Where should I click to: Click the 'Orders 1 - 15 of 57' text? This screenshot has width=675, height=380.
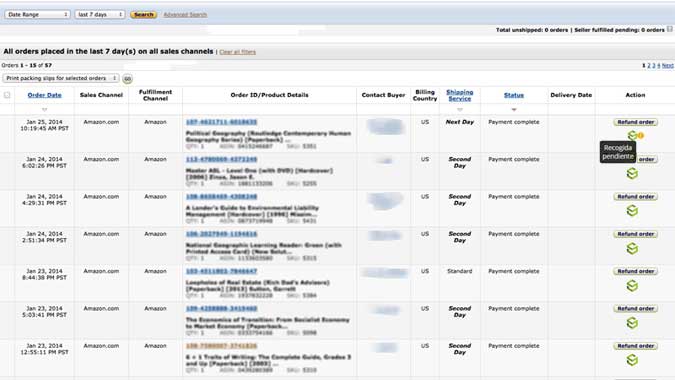click(27, 65)
